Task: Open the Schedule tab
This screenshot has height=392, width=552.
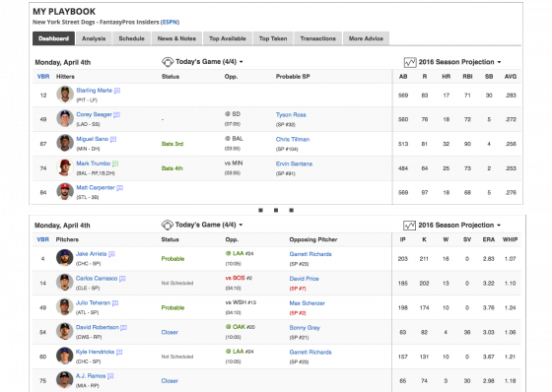Action: [x=132, y=38]
